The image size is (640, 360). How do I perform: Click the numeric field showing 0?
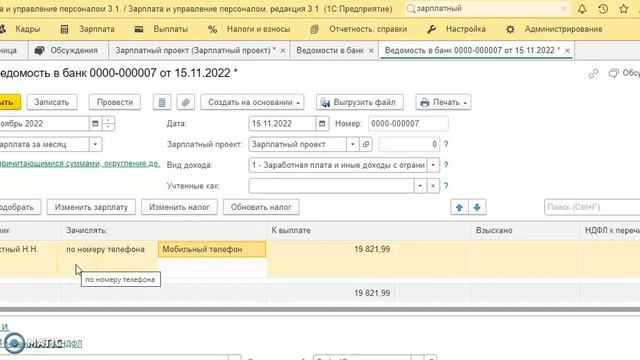pyautogui.click(x=409, y=144)
